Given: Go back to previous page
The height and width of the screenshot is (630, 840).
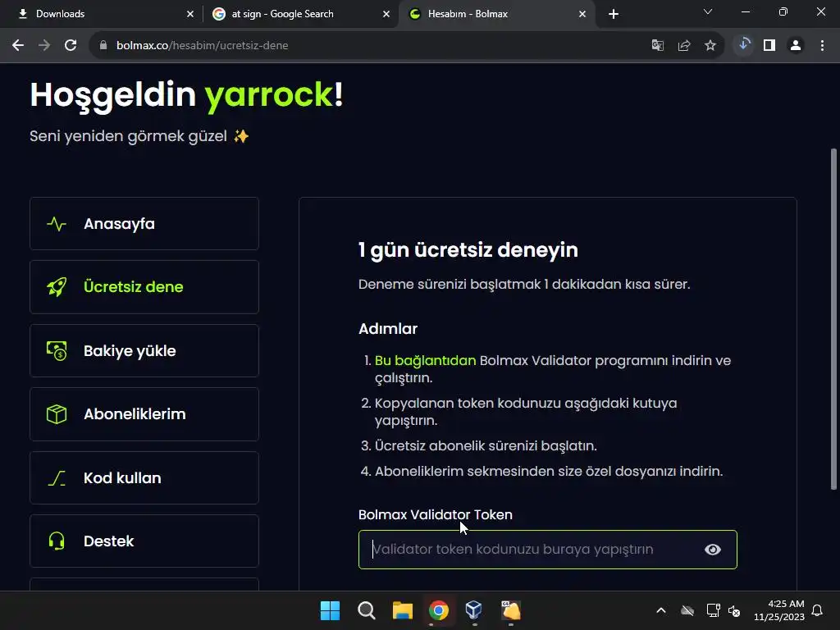Looking at the screenshot, I should [x=18, y=46].
